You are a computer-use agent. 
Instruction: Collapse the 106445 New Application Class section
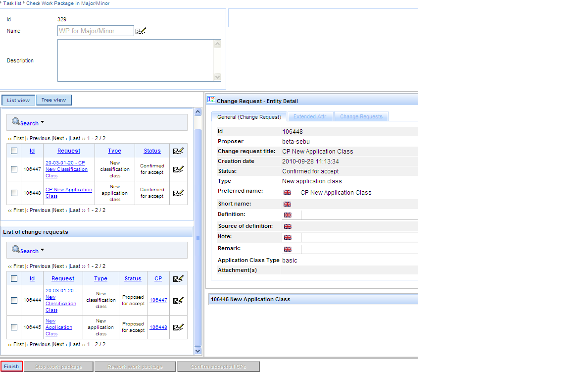312,299
